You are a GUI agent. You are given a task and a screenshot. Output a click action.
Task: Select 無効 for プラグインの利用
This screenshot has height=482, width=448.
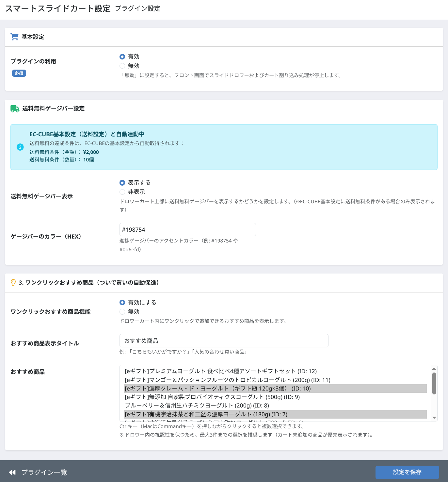(x=122, y=66)
